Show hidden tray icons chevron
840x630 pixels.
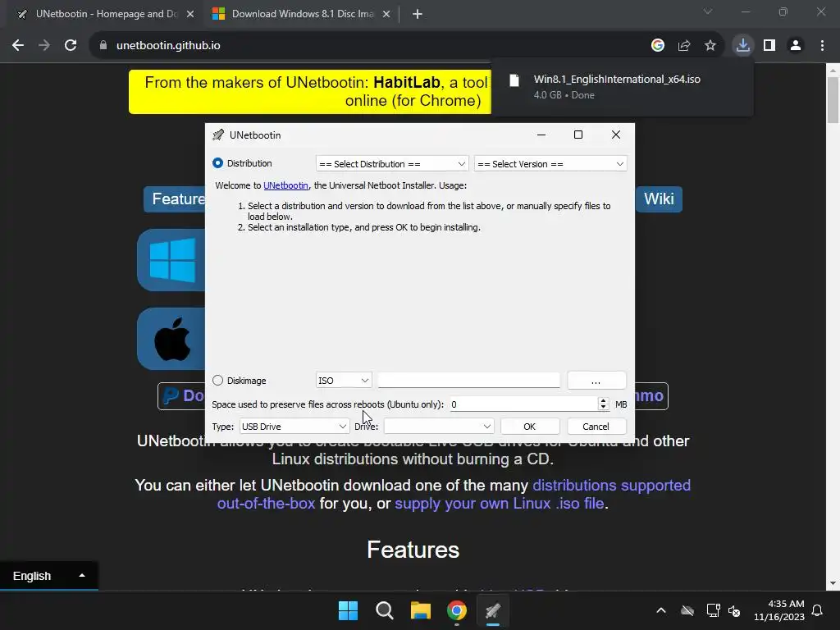[x=661, y=610]
